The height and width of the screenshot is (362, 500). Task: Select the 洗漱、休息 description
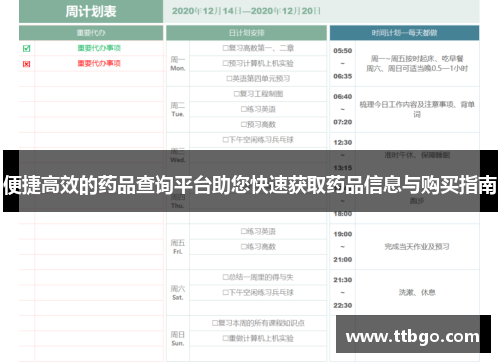[x=417, y=292]
